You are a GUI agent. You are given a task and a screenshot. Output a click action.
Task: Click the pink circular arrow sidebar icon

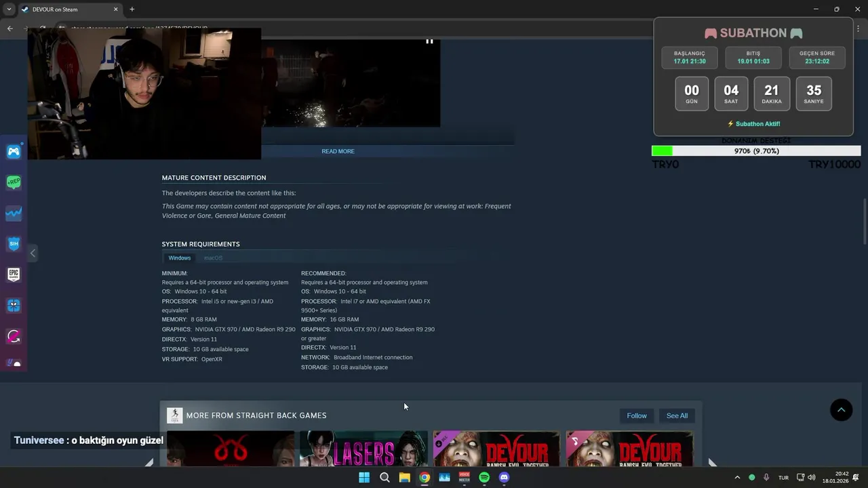14,336
